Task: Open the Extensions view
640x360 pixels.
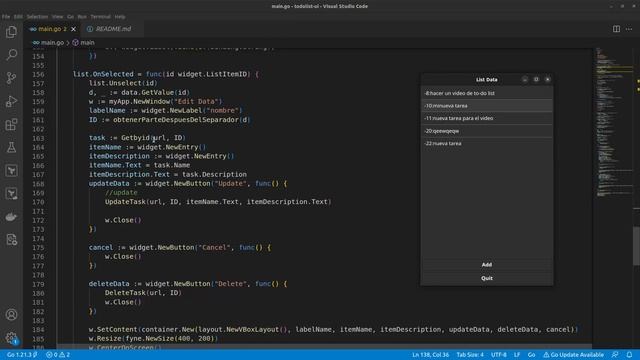Action: pos(11,124)
